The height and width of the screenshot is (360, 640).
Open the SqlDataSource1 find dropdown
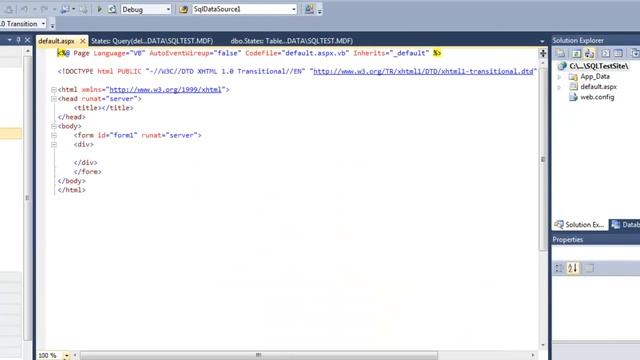point(293,9)
